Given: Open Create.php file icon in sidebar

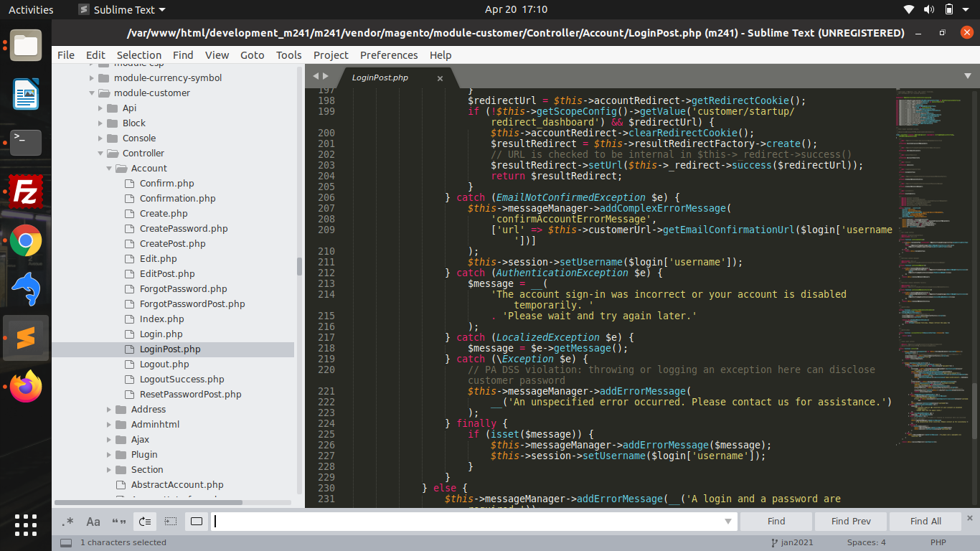Looking at the screenshot, I should click(129, 214).
